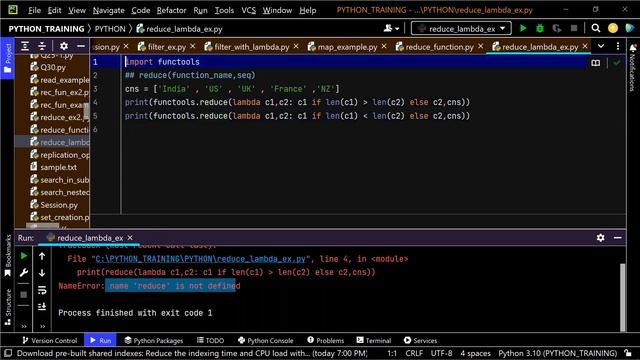Go up the stack trace arrow
This screenshot has height=360, width=640.
(x=42, y=256)
